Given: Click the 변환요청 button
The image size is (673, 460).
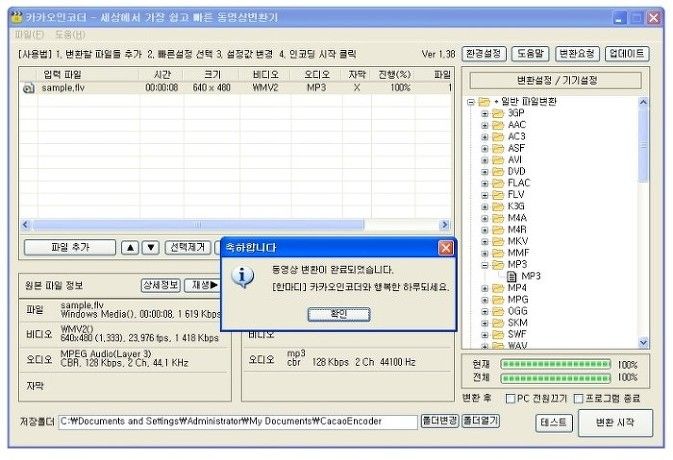Looking at the screenshot, I should coord(577,54).
